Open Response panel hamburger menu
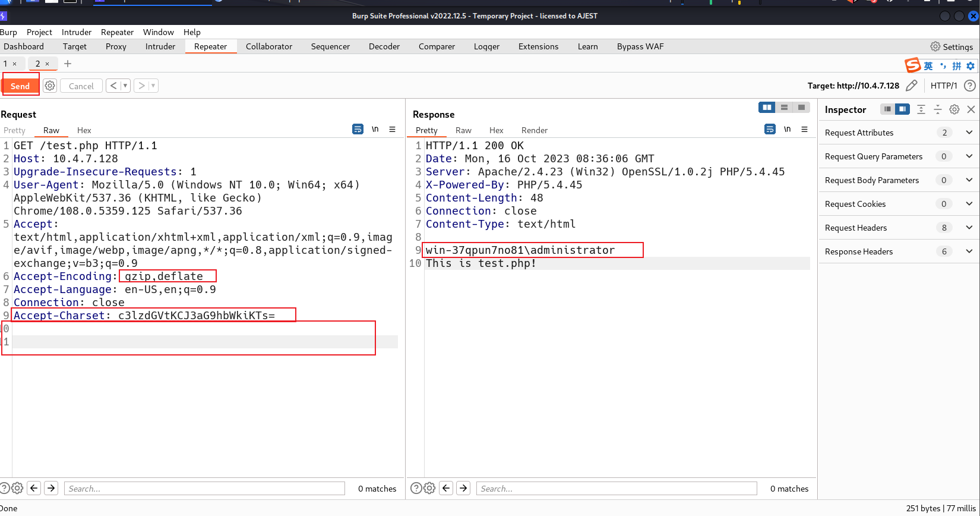980x516 pixels. [x=804, y=129]
